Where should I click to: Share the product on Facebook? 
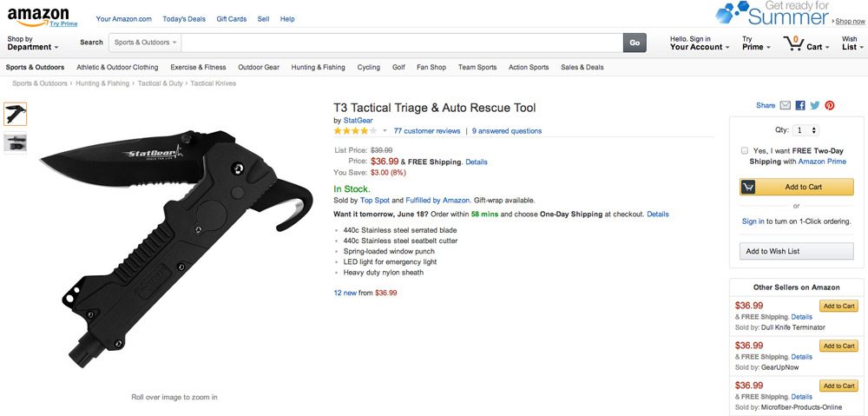pyautogui.click(x=800, y=106)
